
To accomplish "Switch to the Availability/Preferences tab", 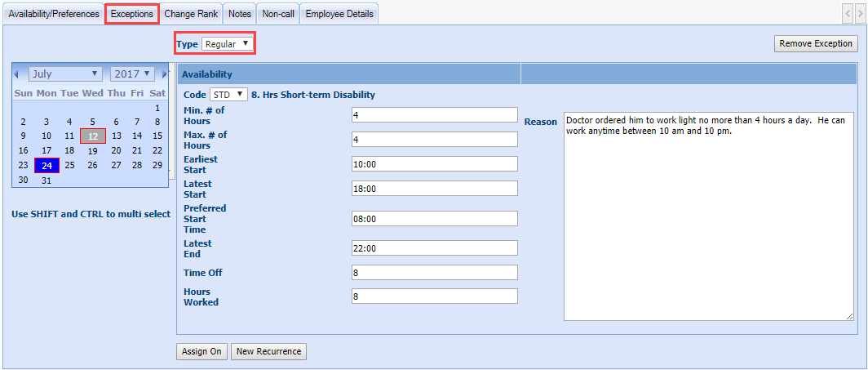I will point(54,14).
